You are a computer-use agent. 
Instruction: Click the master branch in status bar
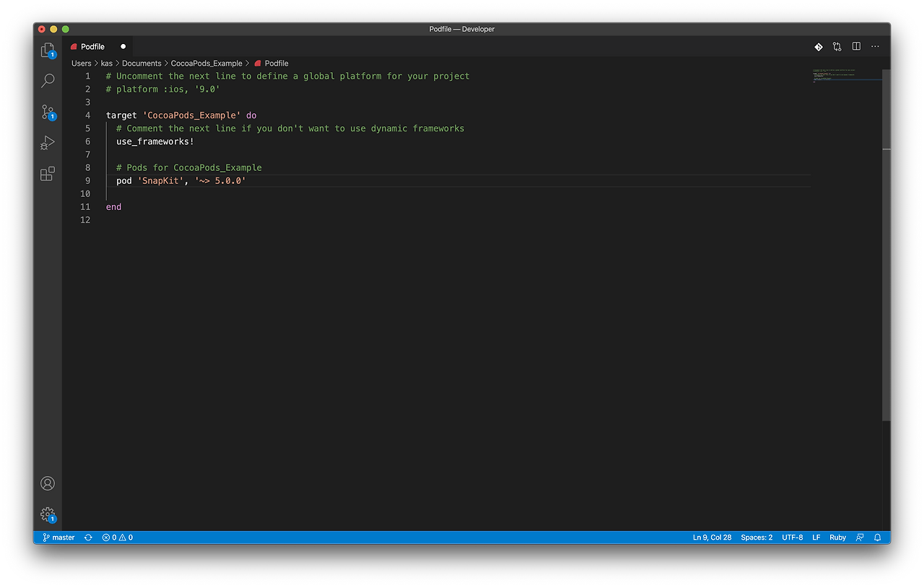coord(58,537)
